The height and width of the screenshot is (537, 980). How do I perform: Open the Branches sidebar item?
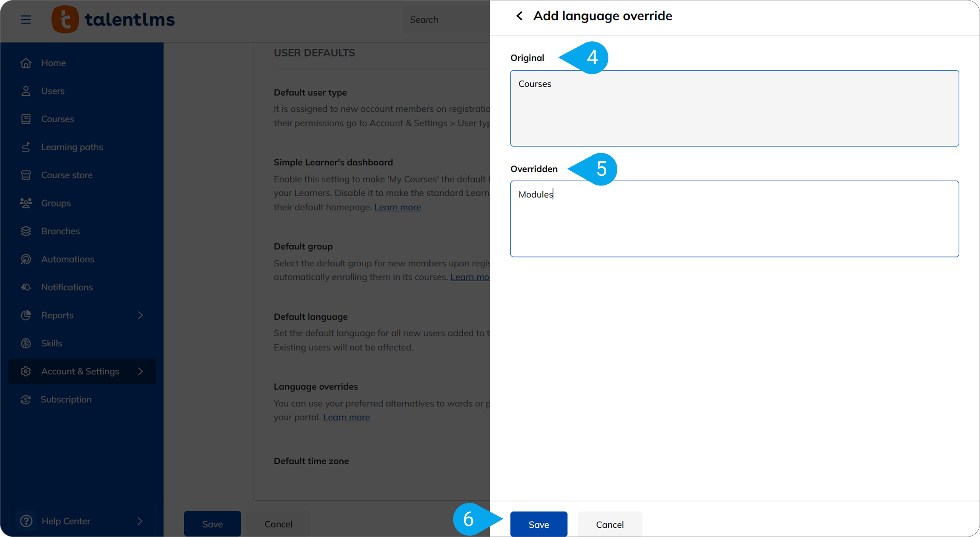[60, 231]
